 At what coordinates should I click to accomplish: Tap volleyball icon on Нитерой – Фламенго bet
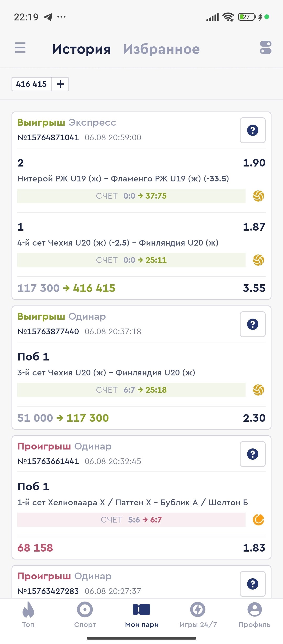coord(258,196)
